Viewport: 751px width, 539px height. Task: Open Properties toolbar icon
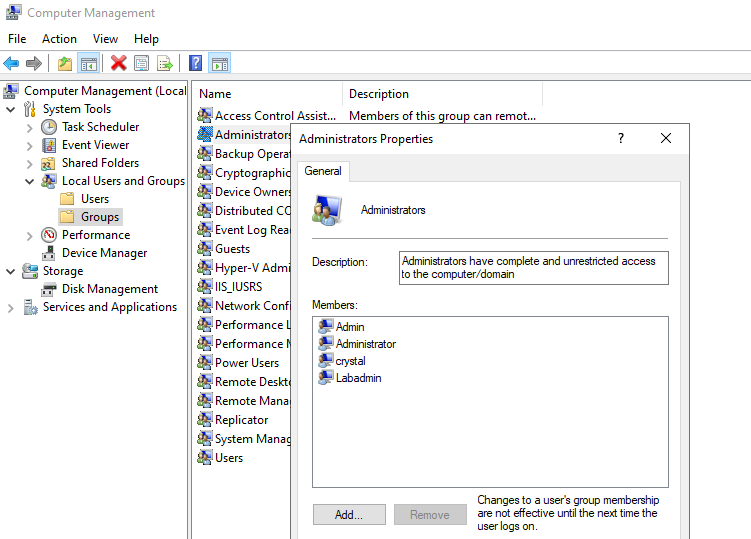click(142, 63)
